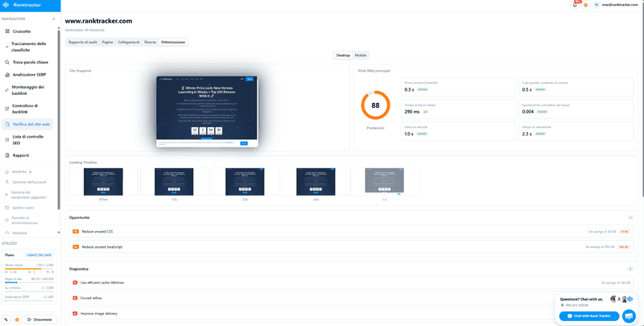Switch the view to Mobile

[361, 56]
